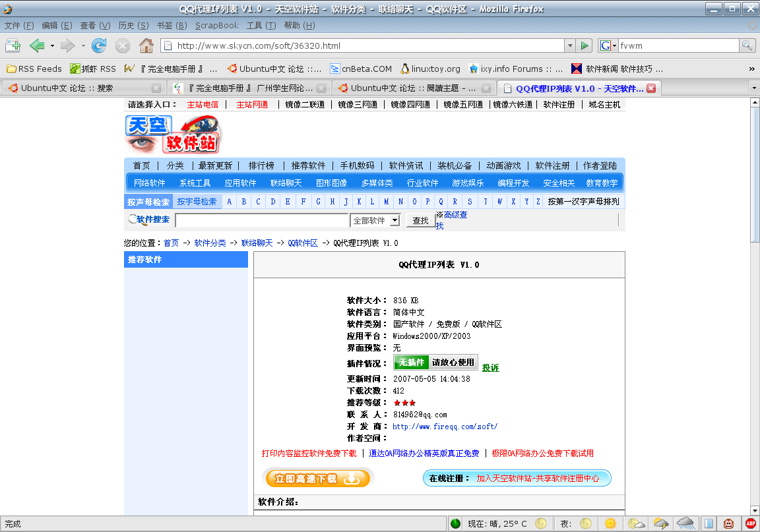Open the list all tabs dropdown
The width and height of the screenshot is (760, 532).
click(753, 88)
